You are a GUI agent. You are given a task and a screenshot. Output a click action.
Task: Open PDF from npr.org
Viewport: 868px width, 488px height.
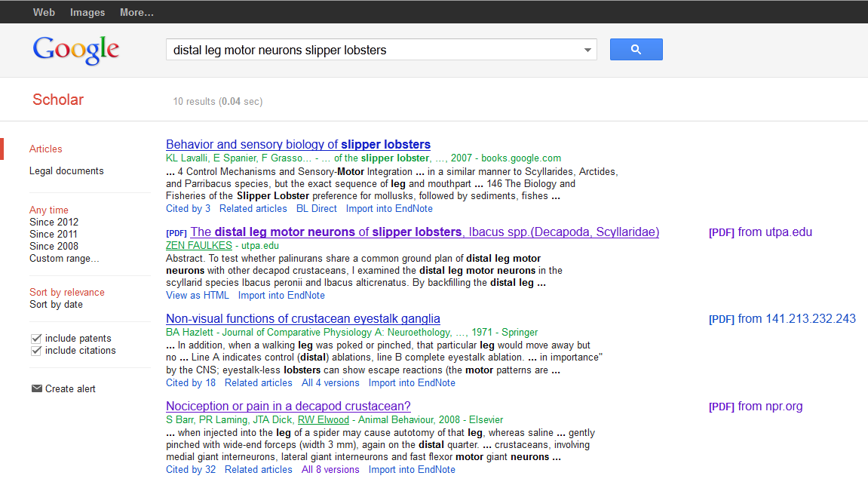[756, 407]
